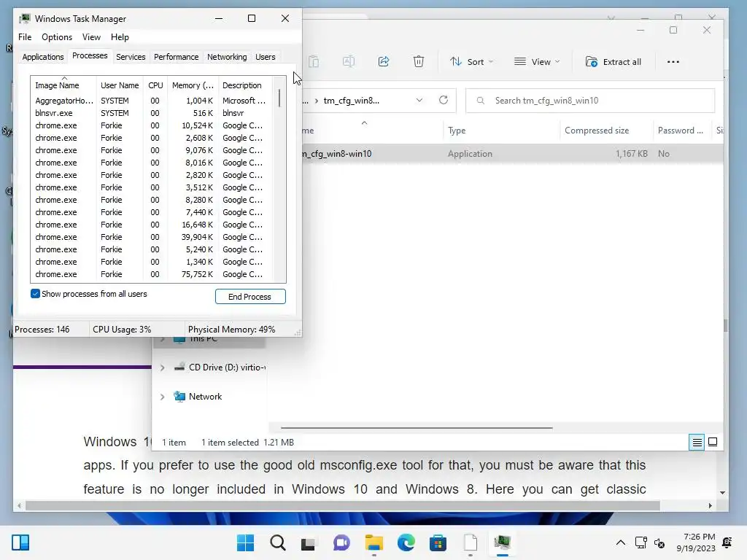
Task: Open the View menu in Explorer
Action: pos(537,62)
